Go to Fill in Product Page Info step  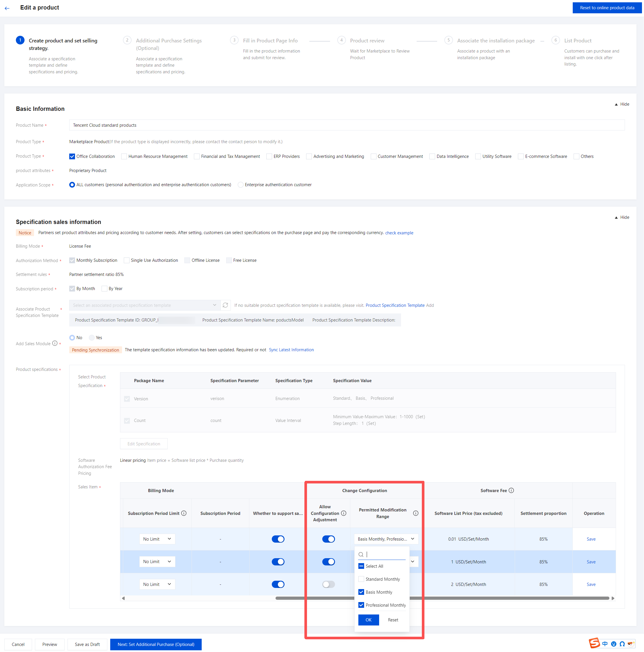270,40
